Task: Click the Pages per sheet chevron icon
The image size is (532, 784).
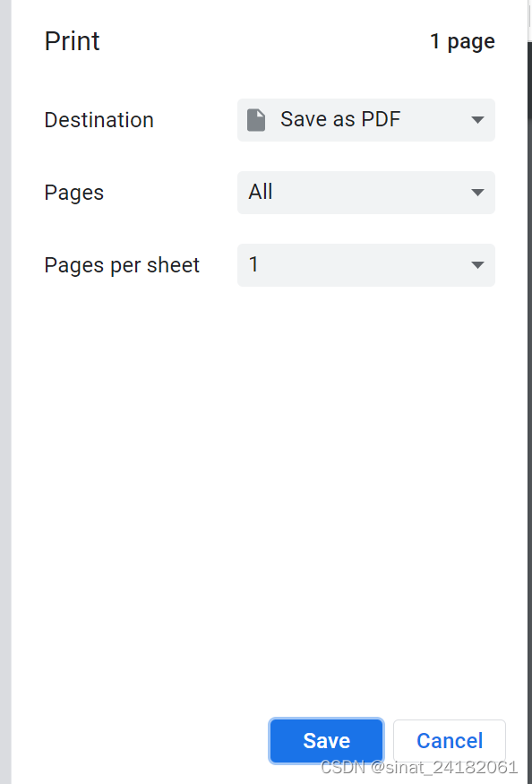Action: (x=477, y=264)
